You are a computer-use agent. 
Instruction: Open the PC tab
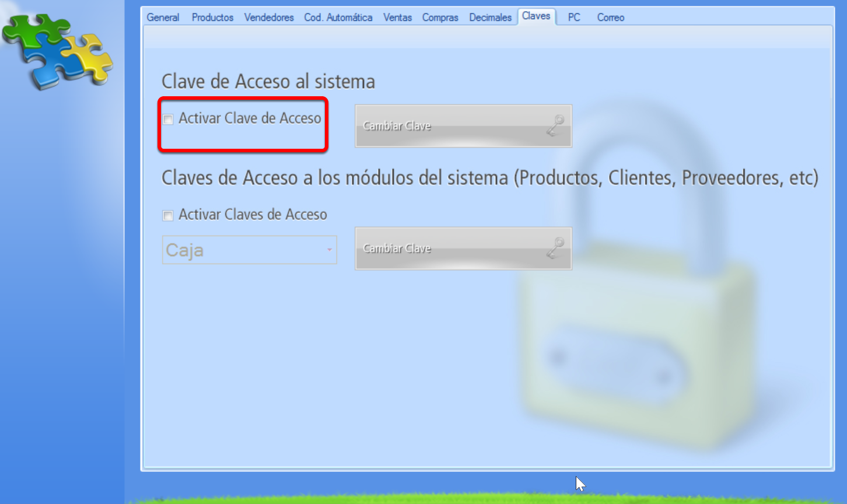coord(573,17)
